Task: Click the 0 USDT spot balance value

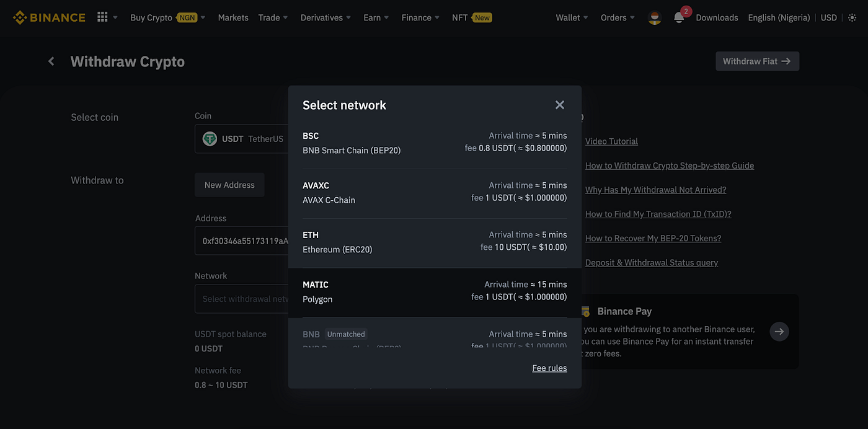Action: [208, 348]
